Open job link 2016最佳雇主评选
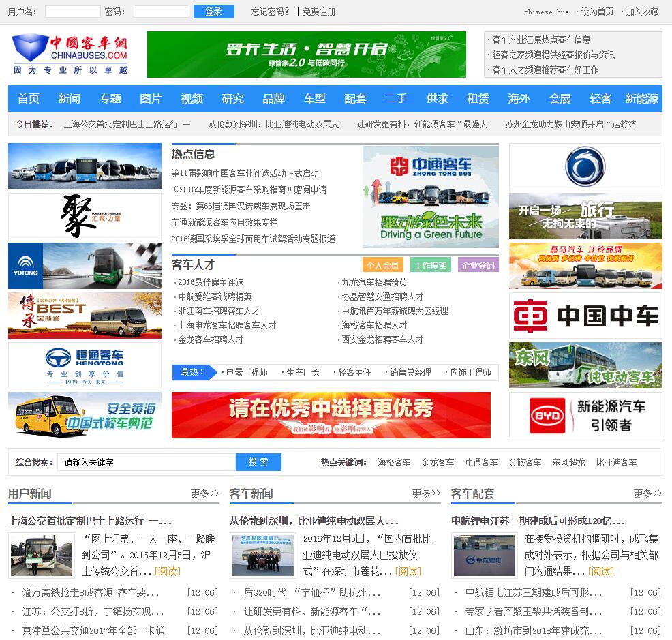Viewport: 672px width, 640px height. 211,282
